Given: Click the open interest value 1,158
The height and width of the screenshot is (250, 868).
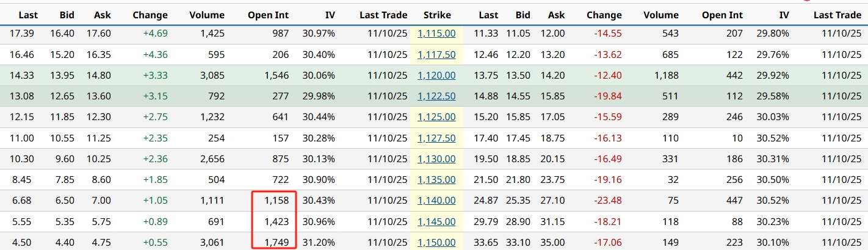Looking at the screenshot, I should click(277, 201).
